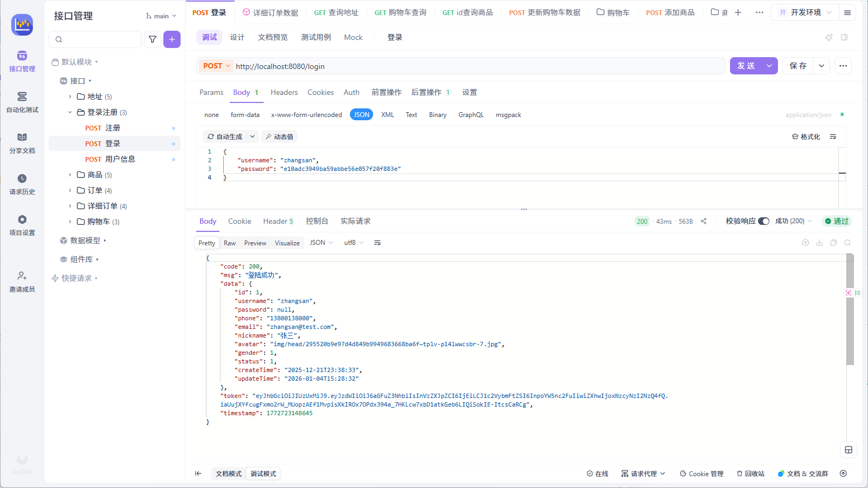Select the Binary body type
This screenshot has width=868, height=488.
coord(438,115)
